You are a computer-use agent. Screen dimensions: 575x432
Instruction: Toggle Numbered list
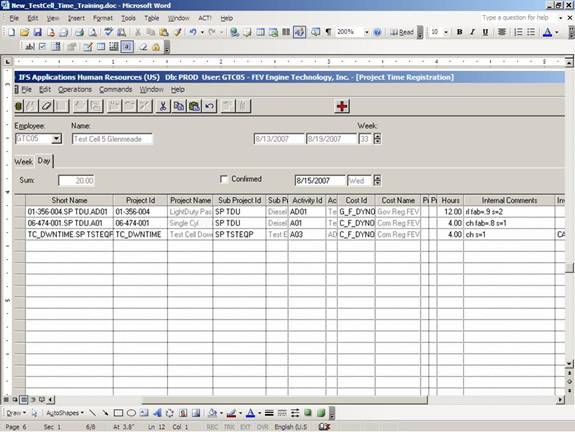tap(518, 32)
